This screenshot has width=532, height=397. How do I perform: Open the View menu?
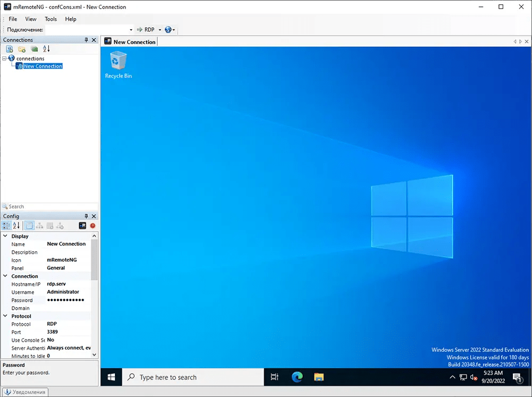30,19
